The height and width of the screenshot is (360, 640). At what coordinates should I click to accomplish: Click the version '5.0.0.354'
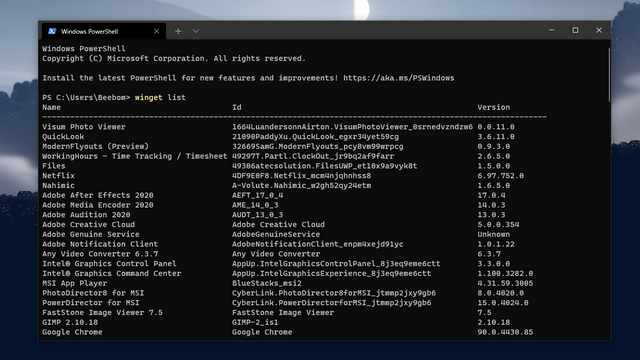498,225
